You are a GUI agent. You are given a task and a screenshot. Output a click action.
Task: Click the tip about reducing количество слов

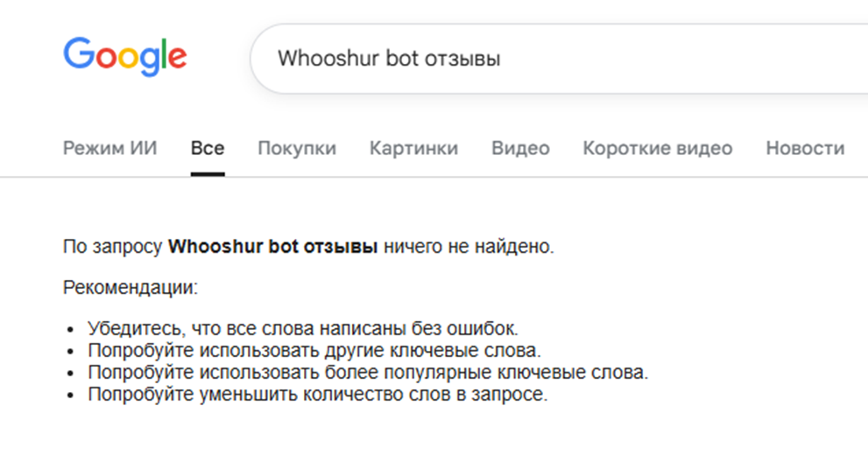[317, 395]
